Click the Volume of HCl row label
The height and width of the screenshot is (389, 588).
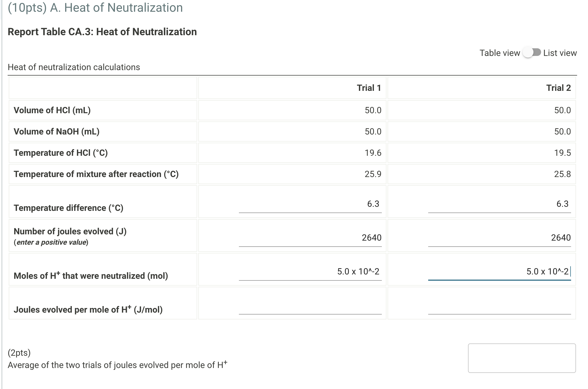click(52, 110)
